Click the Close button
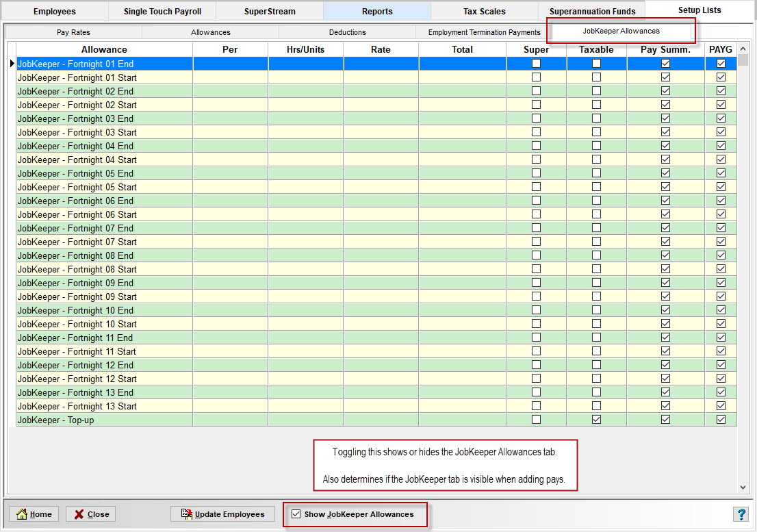The height and width of the screenshot is (532, 757). tap(91, 514)
